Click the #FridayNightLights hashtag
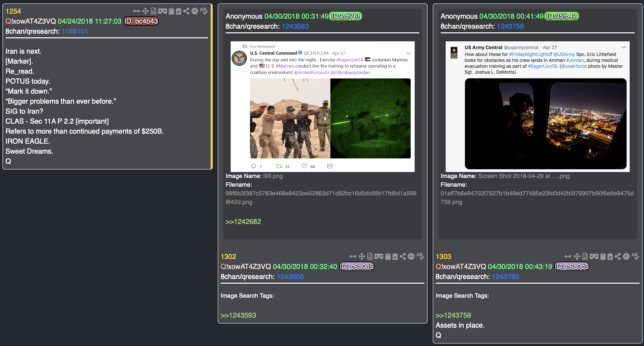Screen dimensions: 644x346 [x=529, y=54]
